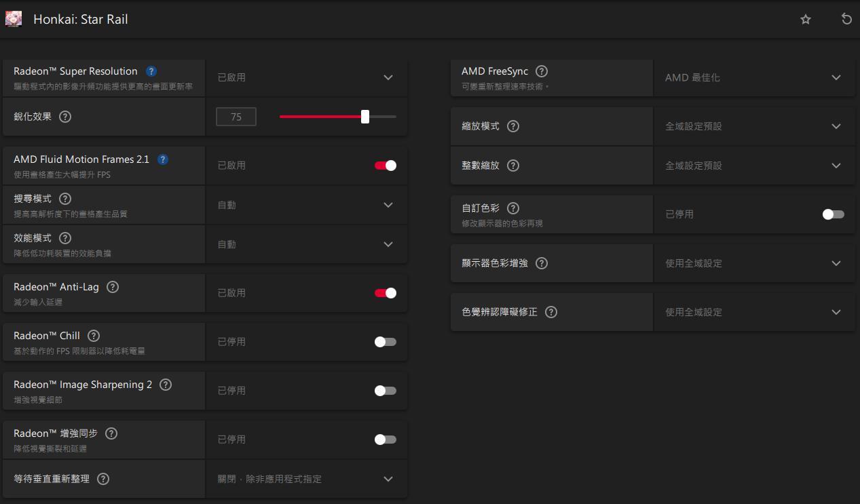
Task: Open the 顯示器色彩增強 dropdown
Action: (754, 263)
